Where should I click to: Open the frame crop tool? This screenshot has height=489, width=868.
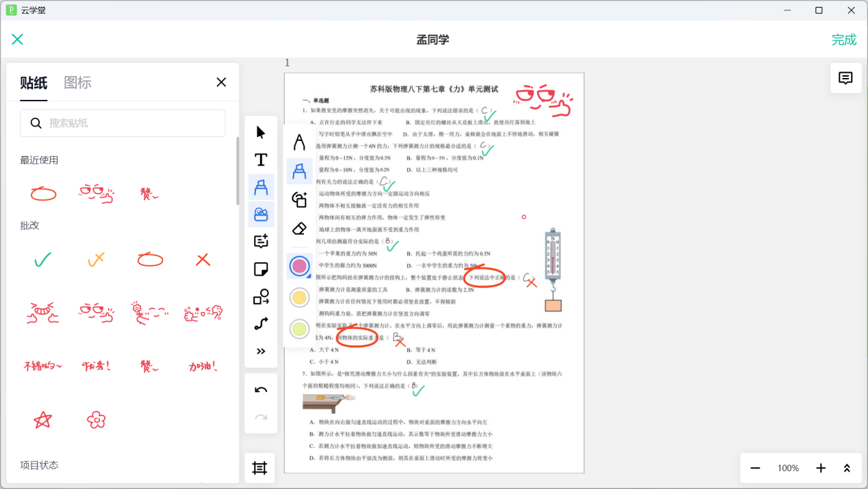259,468
